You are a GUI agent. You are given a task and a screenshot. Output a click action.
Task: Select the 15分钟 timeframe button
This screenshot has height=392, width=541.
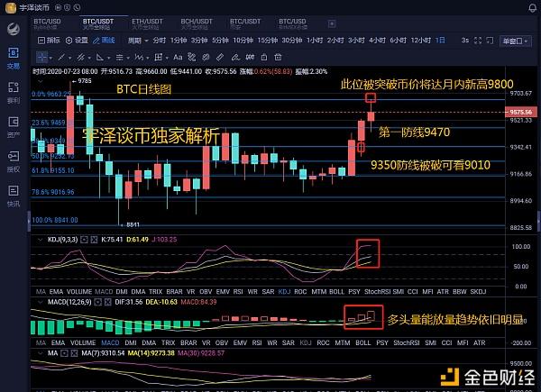(268, 41)
